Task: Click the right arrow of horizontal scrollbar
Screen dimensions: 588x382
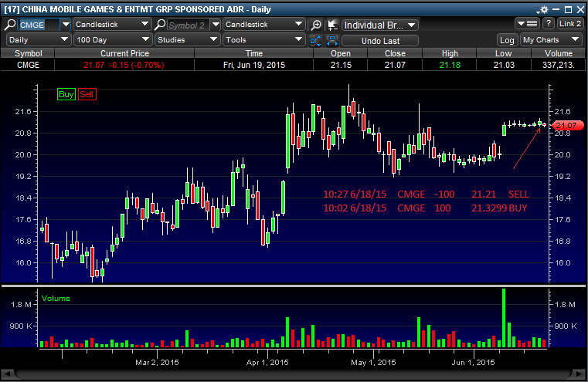Action: (580, 374)
